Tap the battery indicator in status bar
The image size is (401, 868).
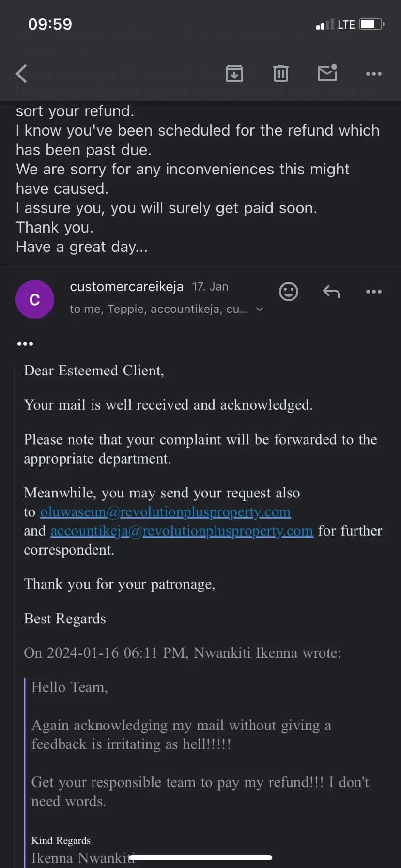point(371,24)
